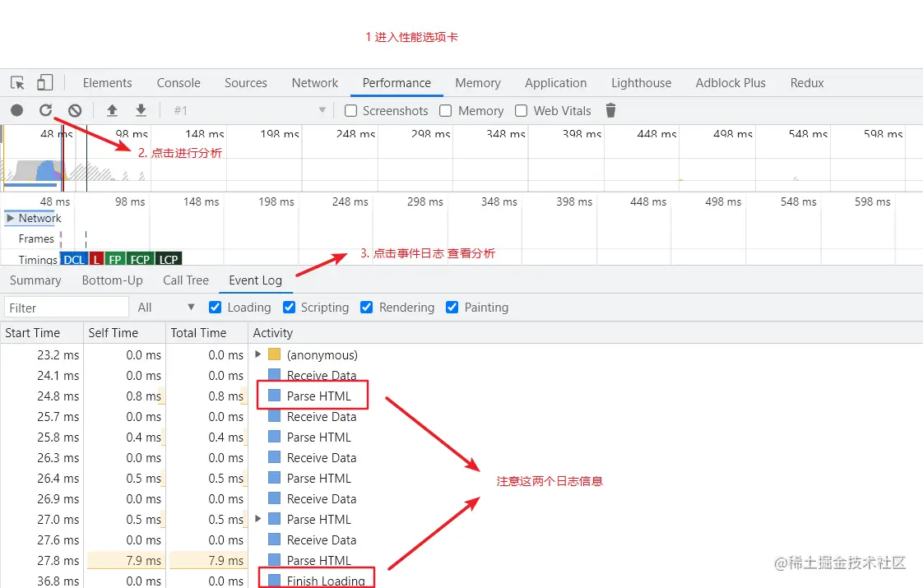
Task: Start recording with the Record button
Action: 17,110
